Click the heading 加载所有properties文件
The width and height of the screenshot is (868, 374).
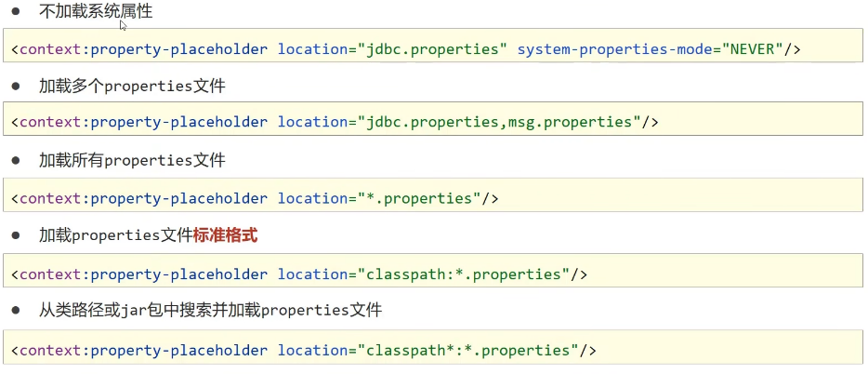click(x=132, y=161)
